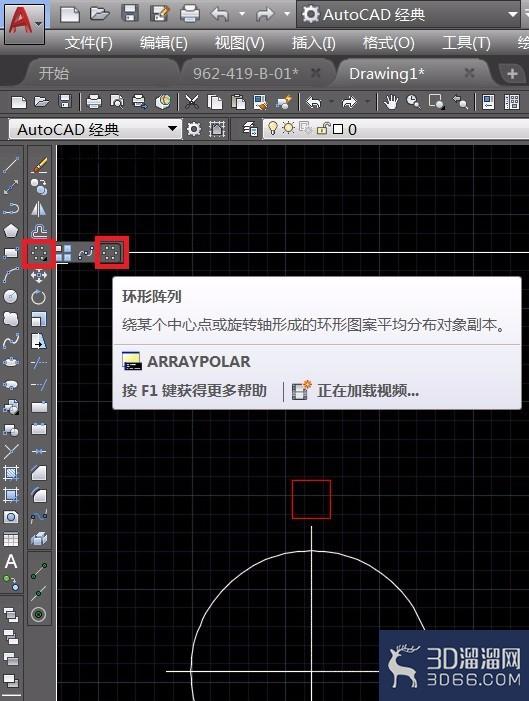Open the layer 0 dropdown list
The height and width of the screenshot is (701, 529).
pos(396,130)
